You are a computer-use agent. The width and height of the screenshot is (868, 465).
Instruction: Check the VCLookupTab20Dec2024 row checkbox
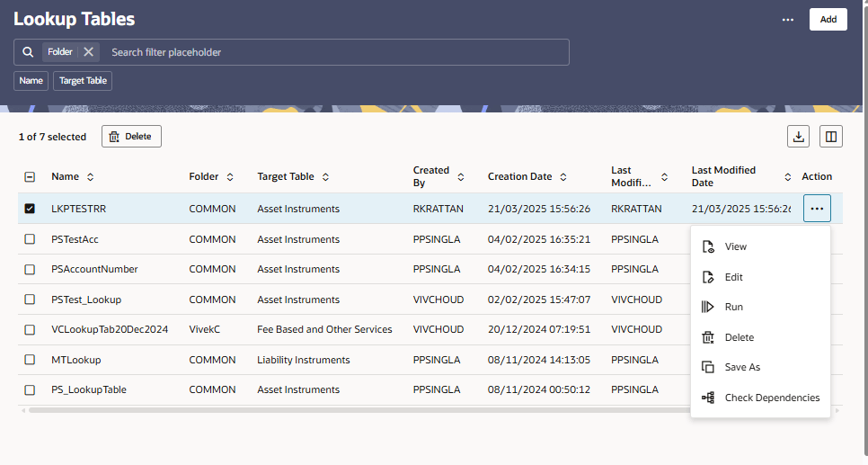point(30,330)
